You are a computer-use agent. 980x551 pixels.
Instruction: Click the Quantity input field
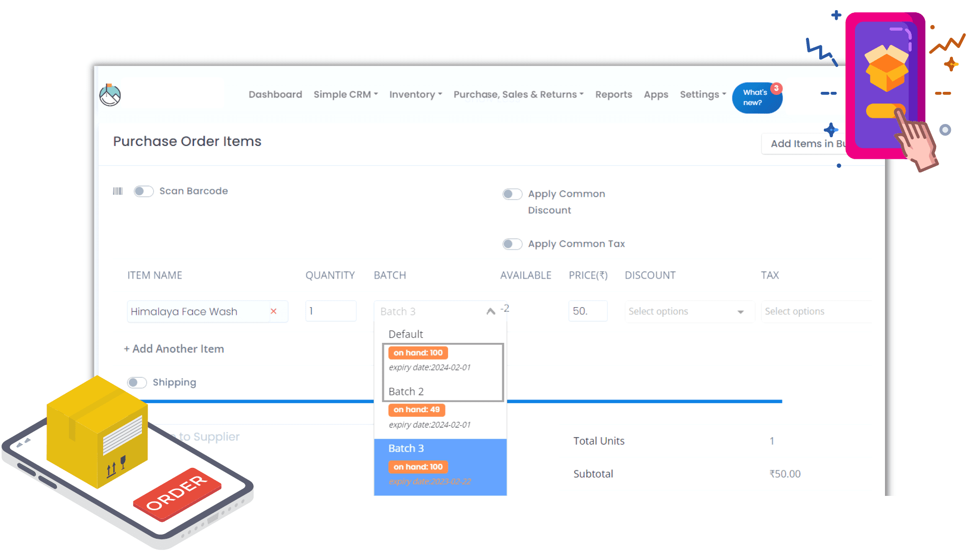click(330, 311)
